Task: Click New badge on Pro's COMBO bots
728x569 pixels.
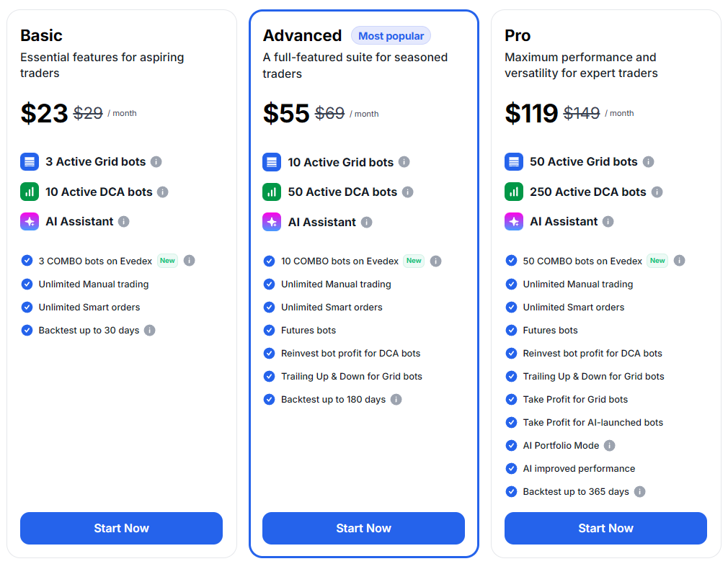Action: tap(657, 261)
